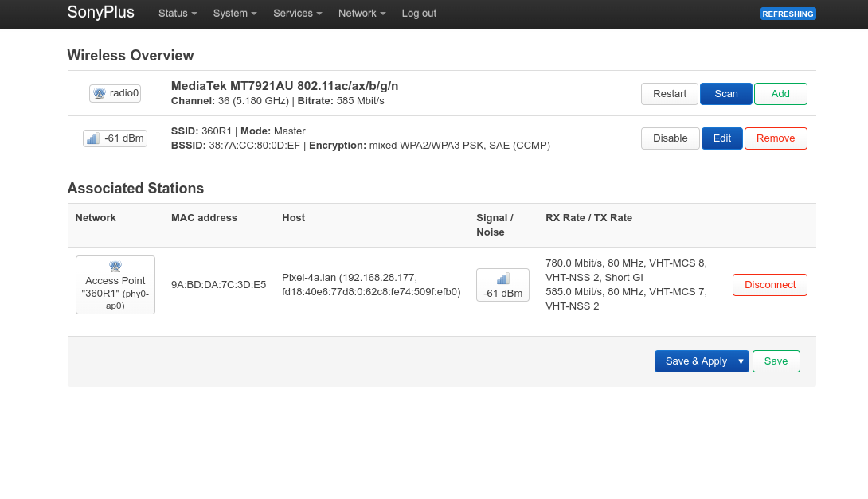Click the Save button
This screenshot has width=868, height=499.
coord(776,361)
